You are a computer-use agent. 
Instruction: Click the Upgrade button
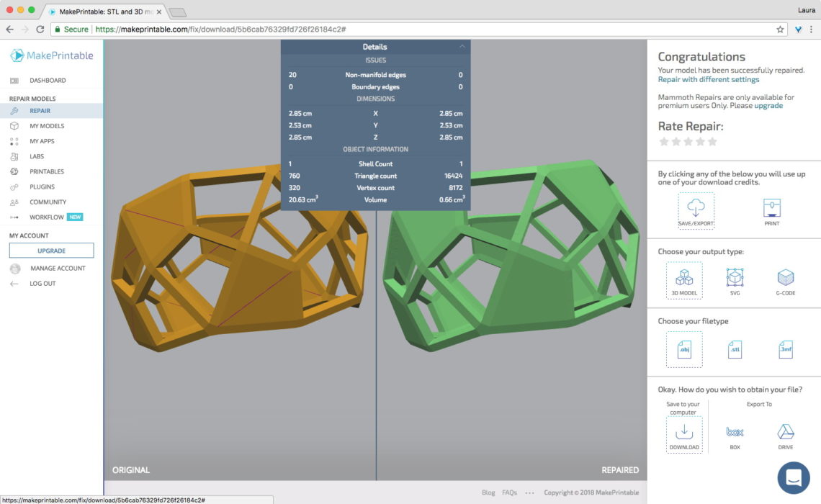[50, 250]
